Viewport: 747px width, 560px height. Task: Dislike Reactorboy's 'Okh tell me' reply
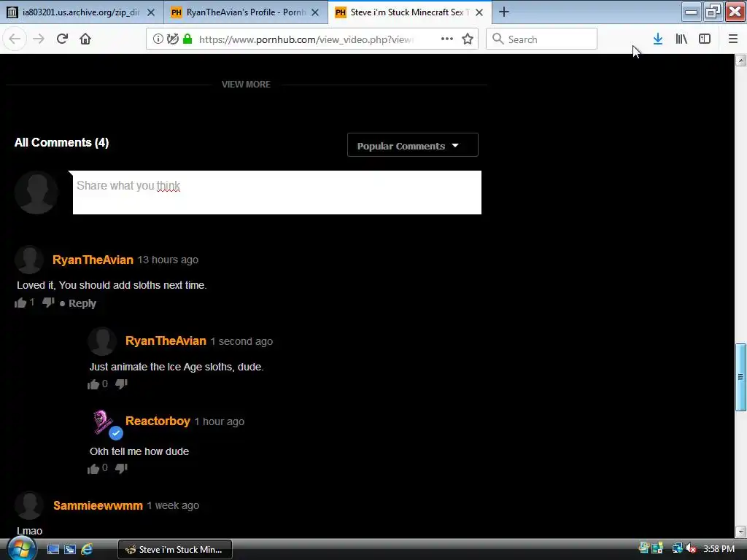point(122,469)
